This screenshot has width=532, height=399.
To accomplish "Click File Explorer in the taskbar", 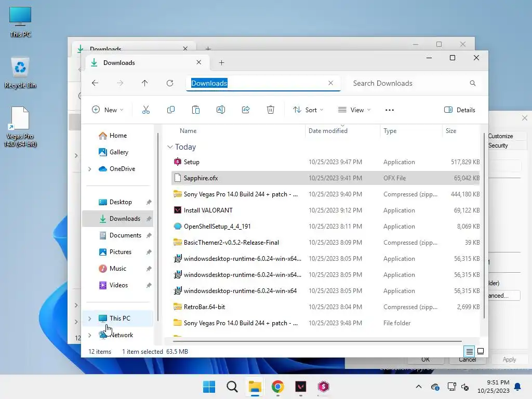I will [255, 387].
